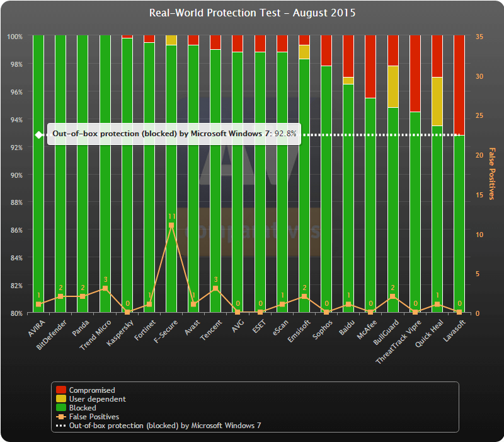
Task: Click the red Compromised segment of McAfee bar
Action: 370,66
